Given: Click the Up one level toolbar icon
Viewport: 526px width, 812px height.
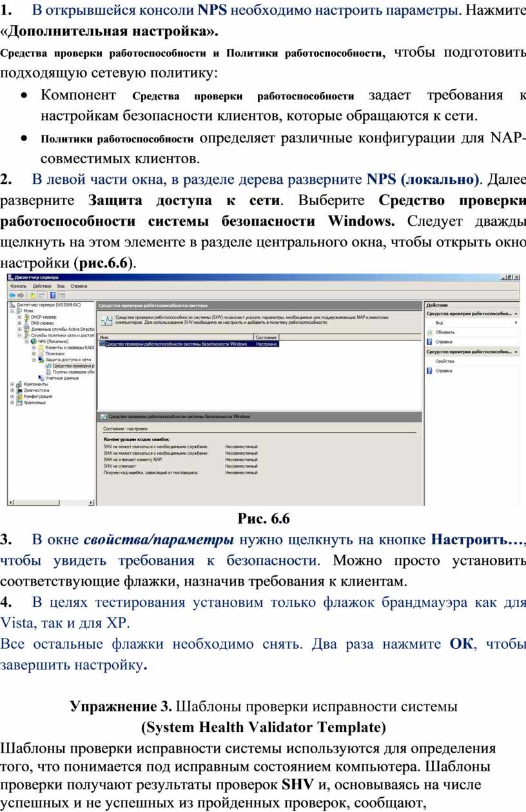Looking at the screenshot, I should click(x=32, y=294).
